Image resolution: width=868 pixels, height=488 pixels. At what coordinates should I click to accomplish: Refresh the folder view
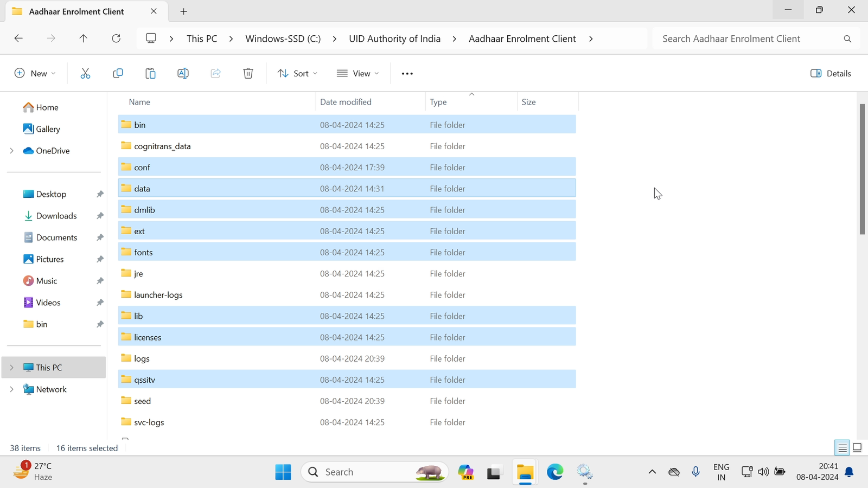click(x=116, y=38)
